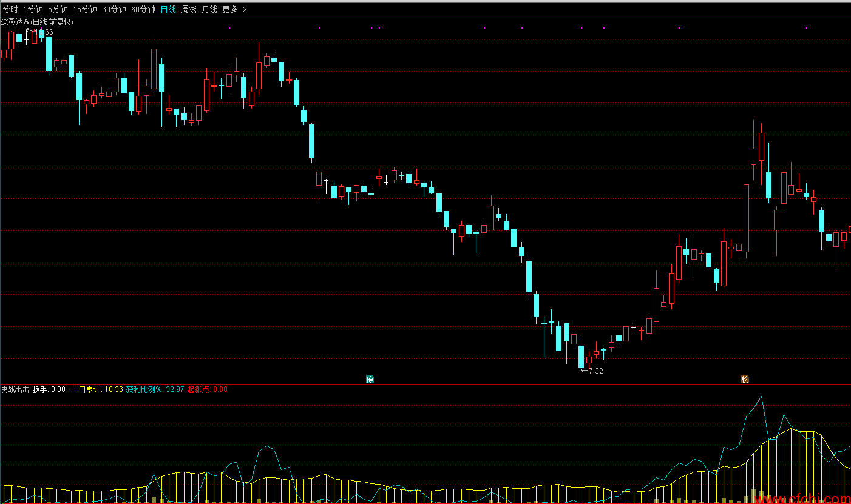Click the 决战出击 indicator name

click(x=15, y=389)
